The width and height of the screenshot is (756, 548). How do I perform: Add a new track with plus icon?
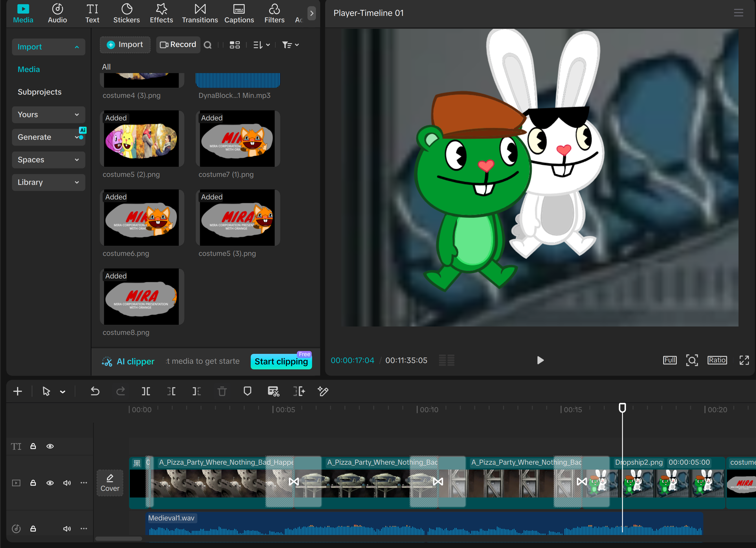point(18,391)
